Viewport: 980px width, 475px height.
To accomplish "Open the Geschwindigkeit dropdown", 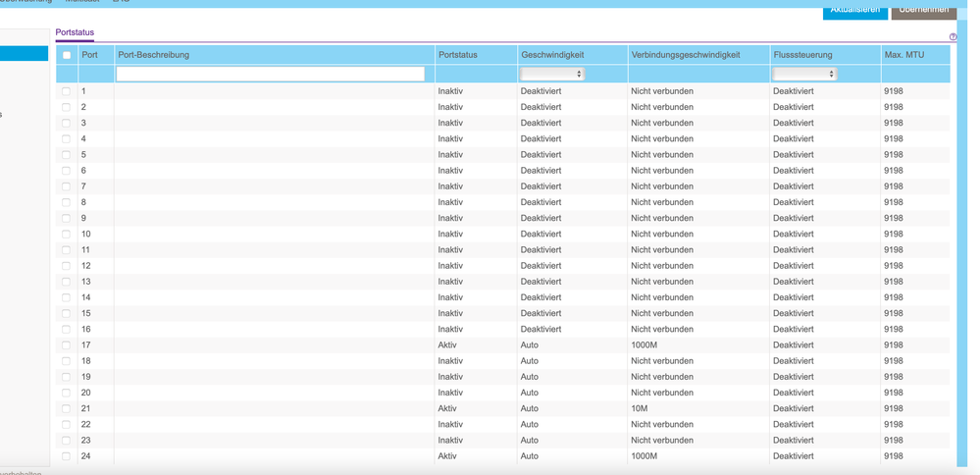I will click(x=552, y=74).
